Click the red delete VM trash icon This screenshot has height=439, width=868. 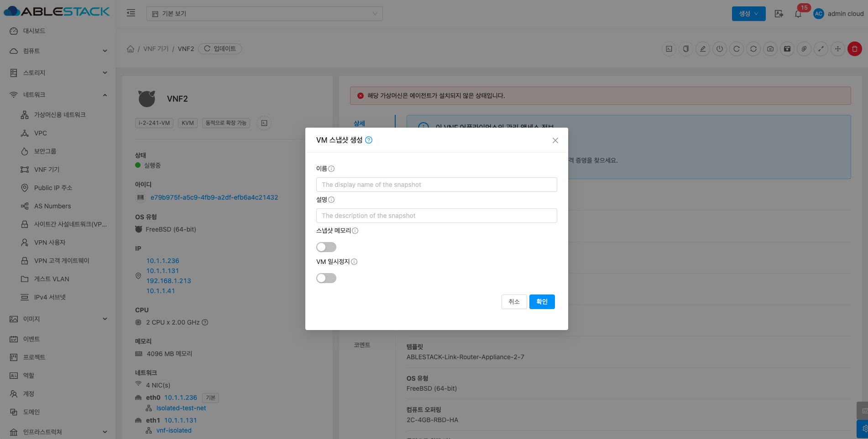[854, 49]
